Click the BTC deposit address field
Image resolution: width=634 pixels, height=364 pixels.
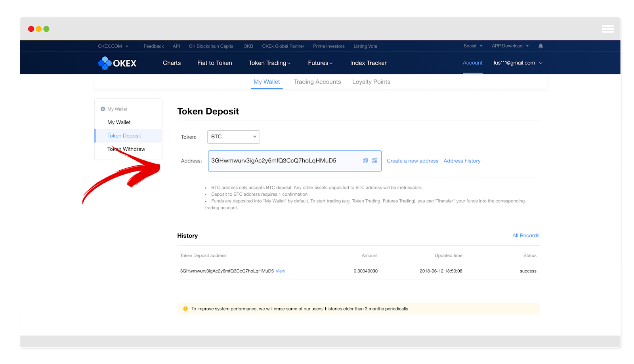pyautogui.click(x=295, y=161)
